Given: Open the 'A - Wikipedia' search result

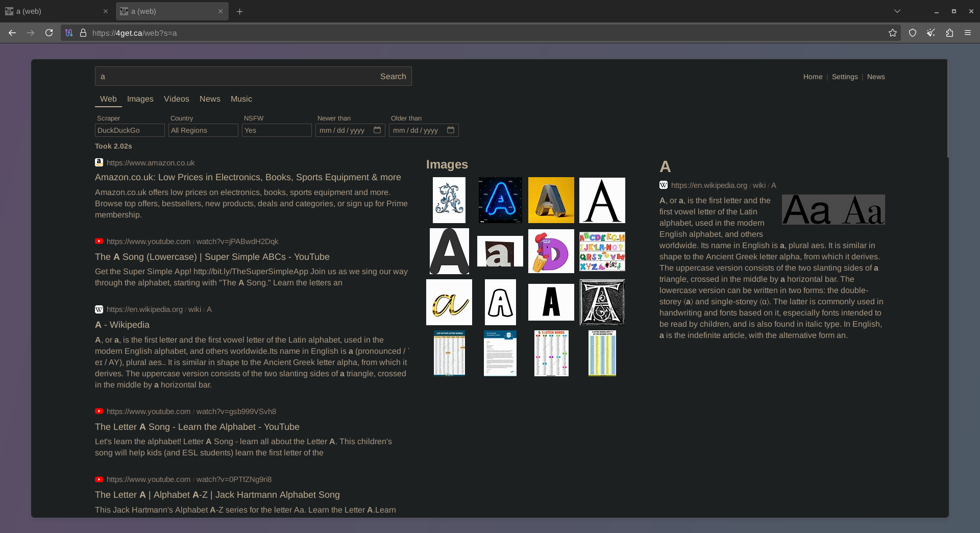Looking at the screenshot, I should tap(122, 325).
